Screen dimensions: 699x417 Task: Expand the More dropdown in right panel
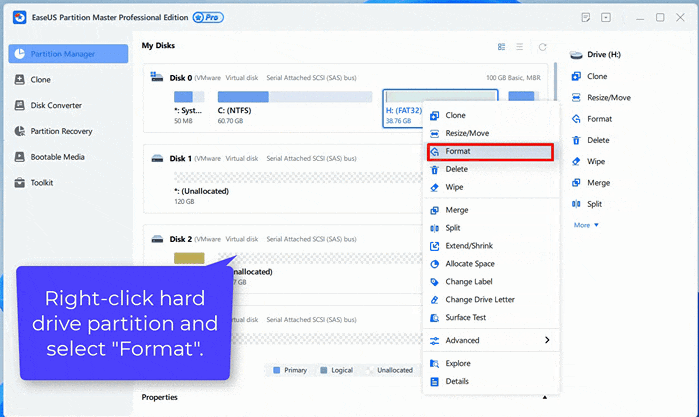pyautogui.click(x=586, y=225)
